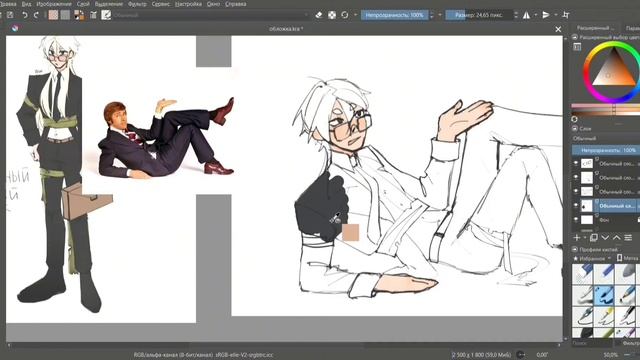Toggle visibility of the third layer
The width and height of the screenshot is (640, 360).
point(576,191)
